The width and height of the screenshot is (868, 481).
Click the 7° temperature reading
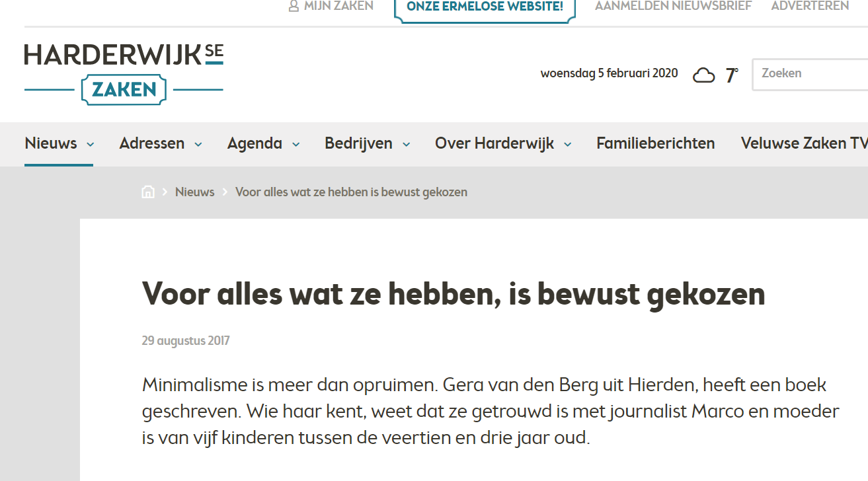tap(731, 75)
